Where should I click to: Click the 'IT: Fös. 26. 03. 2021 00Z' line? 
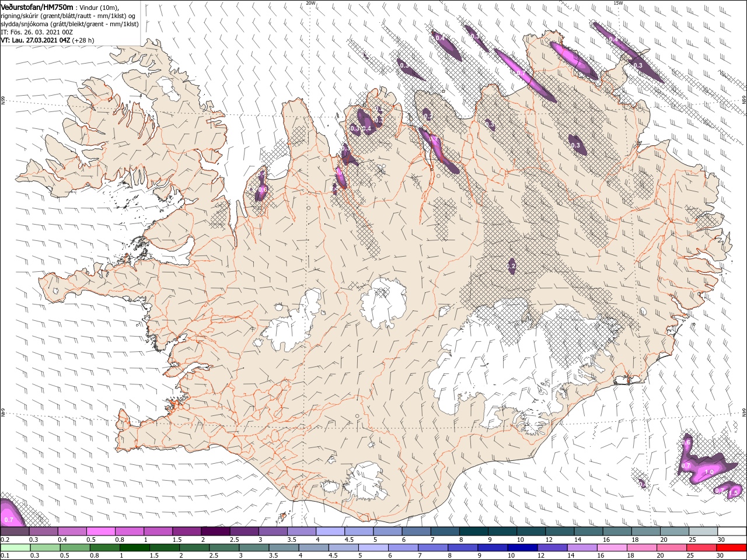point(37,32)
